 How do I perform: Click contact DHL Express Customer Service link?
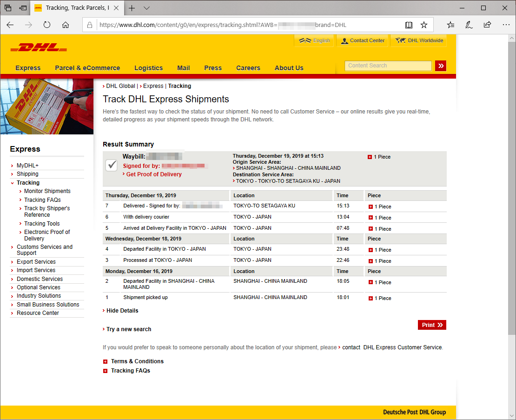coord(391,347)
